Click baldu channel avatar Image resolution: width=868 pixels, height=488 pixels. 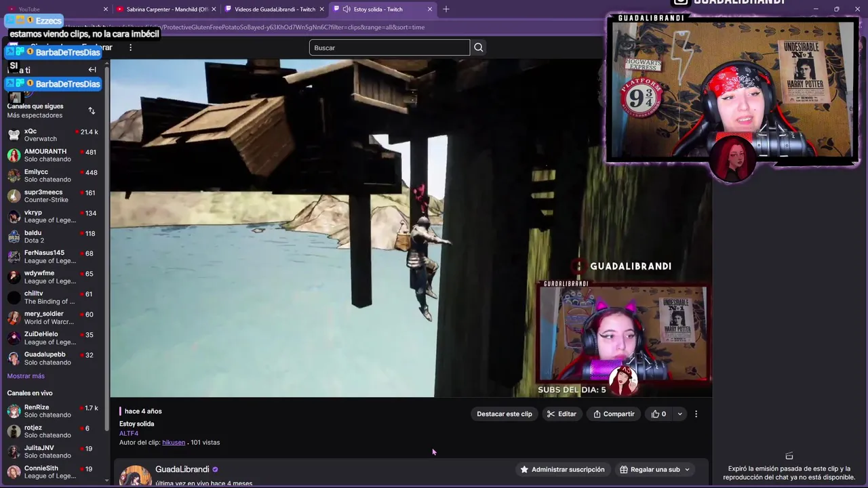[14, 237]
